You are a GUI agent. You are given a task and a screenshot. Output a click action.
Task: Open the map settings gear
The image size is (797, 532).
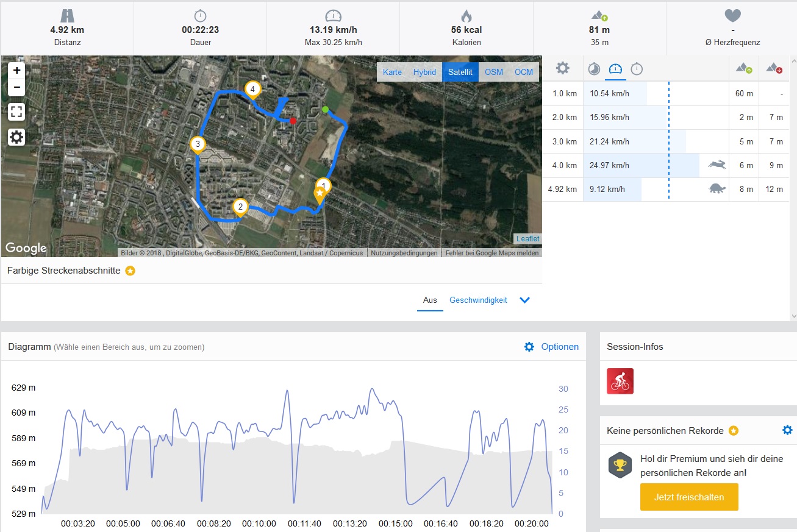point(16,137)
